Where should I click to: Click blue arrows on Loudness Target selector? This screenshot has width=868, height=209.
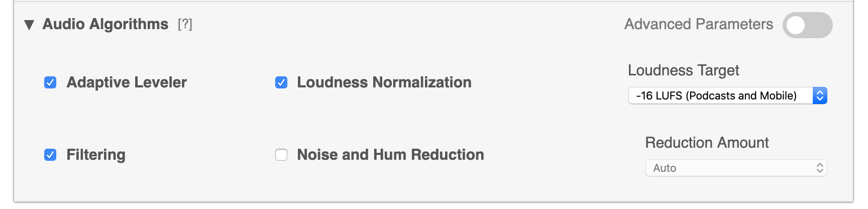pos(820,95)
